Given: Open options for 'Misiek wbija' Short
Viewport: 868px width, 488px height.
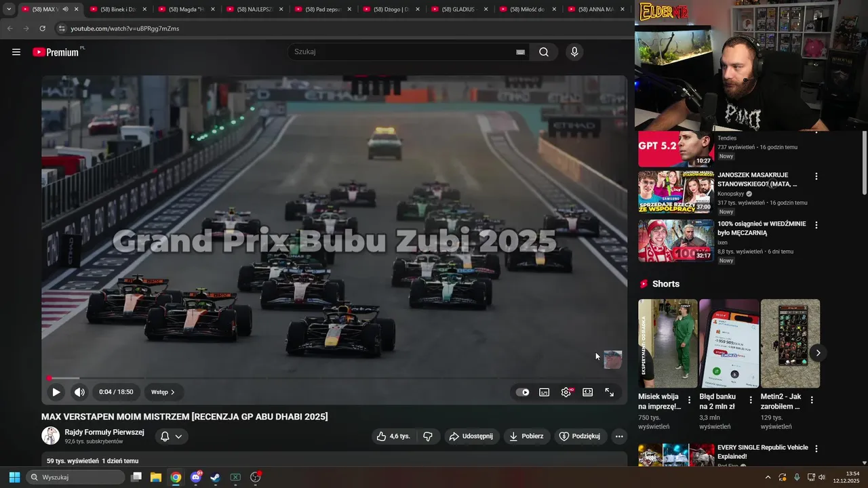Looking at the screenshot, I should pos(690,400).
